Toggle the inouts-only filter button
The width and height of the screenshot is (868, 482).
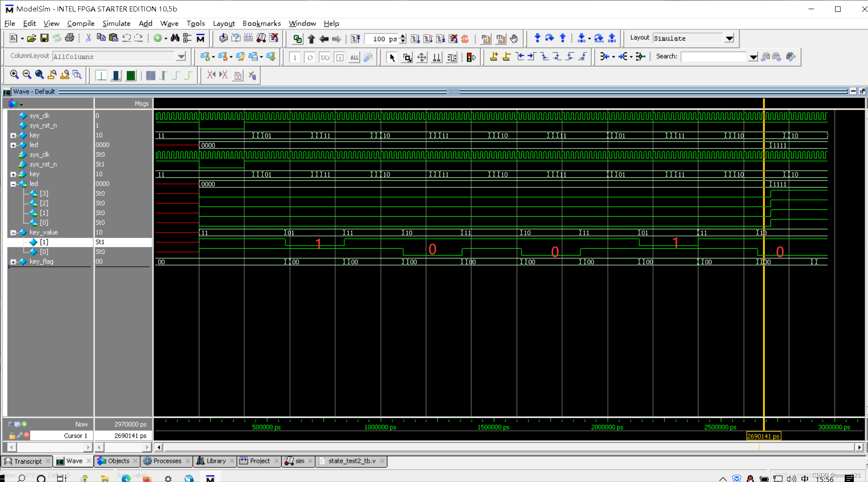pos(325,58)
